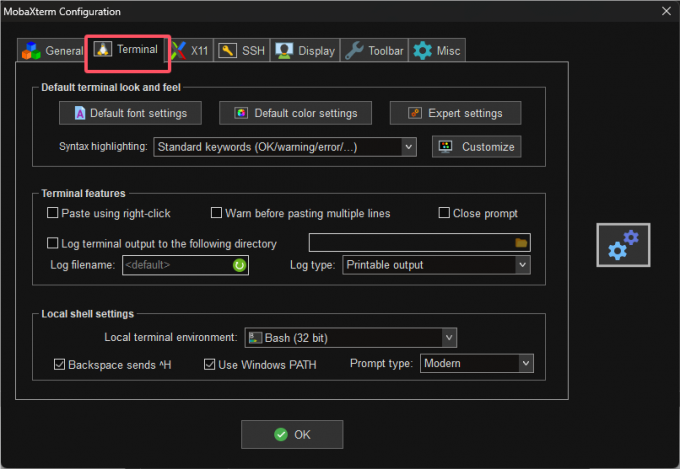
Task: Click the Customize syntax button
Action: 477,147
